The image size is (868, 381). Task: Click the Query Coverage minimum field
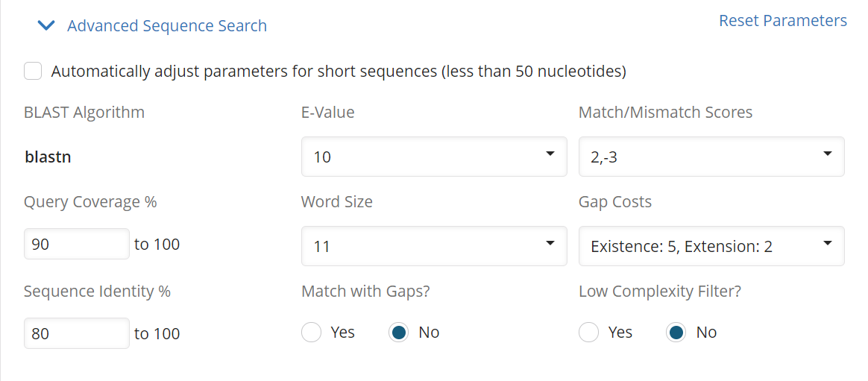(x=77, y=244)
